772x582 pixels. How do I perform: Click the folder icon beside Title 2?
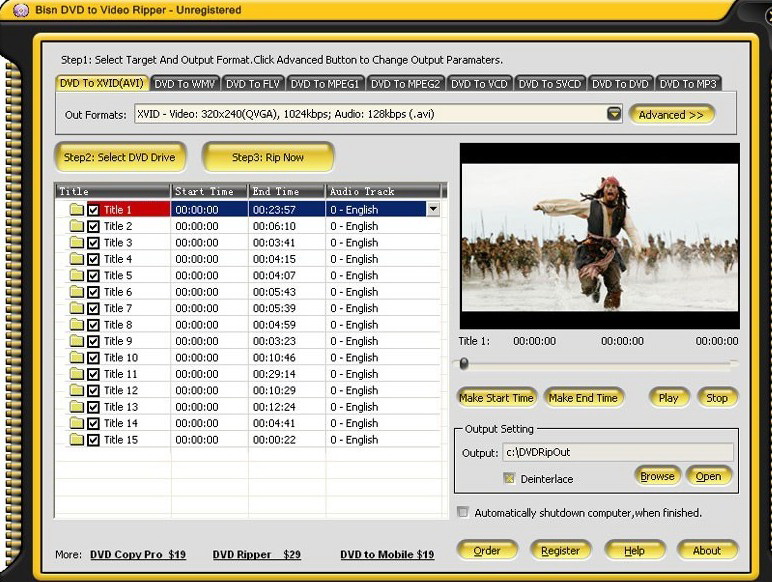[76, 226]
